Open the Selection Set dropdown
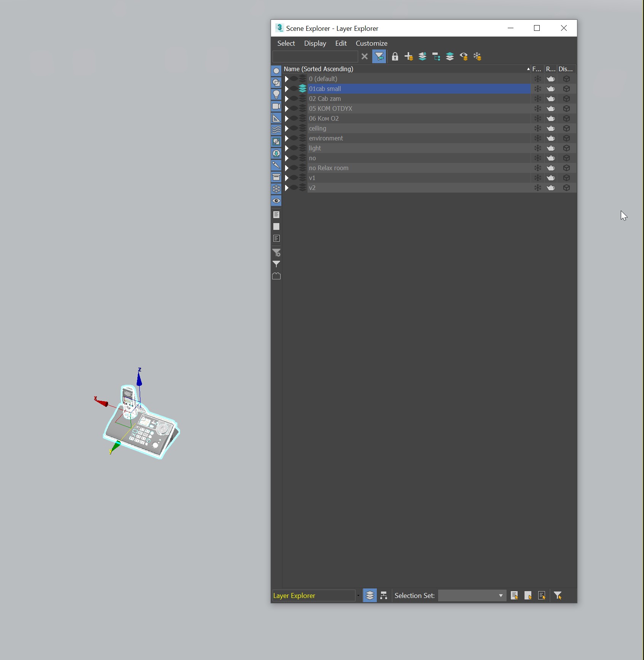The height and width of the screenshot is (660, 644). [472, 595]
